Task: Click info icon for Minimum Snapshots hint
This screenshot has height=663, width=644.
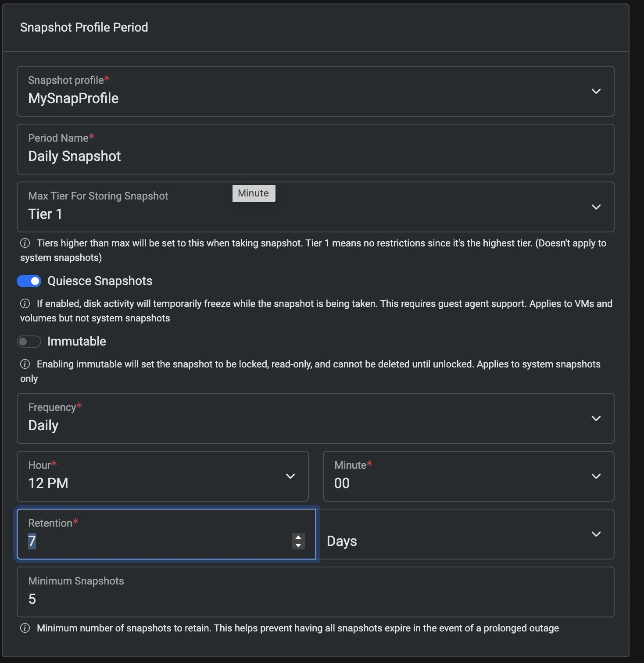Action: pyautogui.click(x=25, y=628)
